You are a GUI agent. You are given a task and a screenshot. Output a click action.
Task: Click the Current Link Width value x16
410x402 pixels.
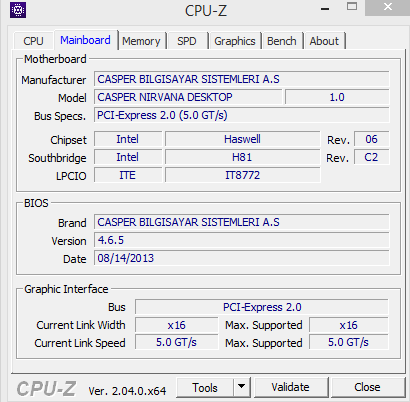click(x=177, y=325)
